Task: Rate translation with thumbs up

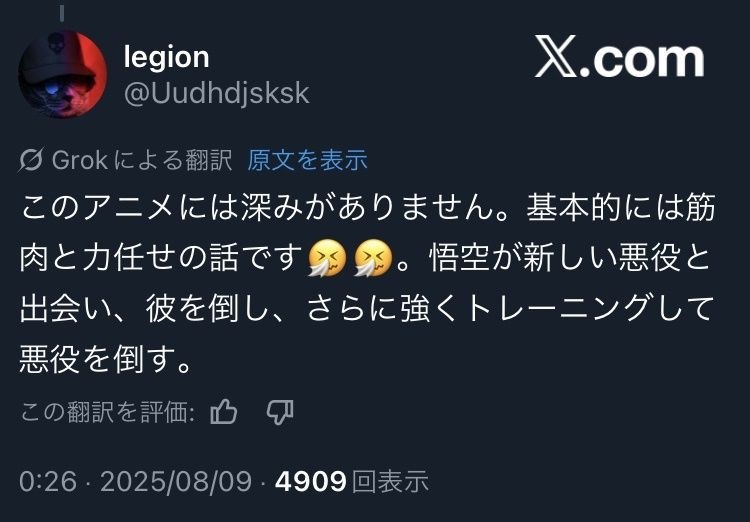Action: tap(224, 412)
